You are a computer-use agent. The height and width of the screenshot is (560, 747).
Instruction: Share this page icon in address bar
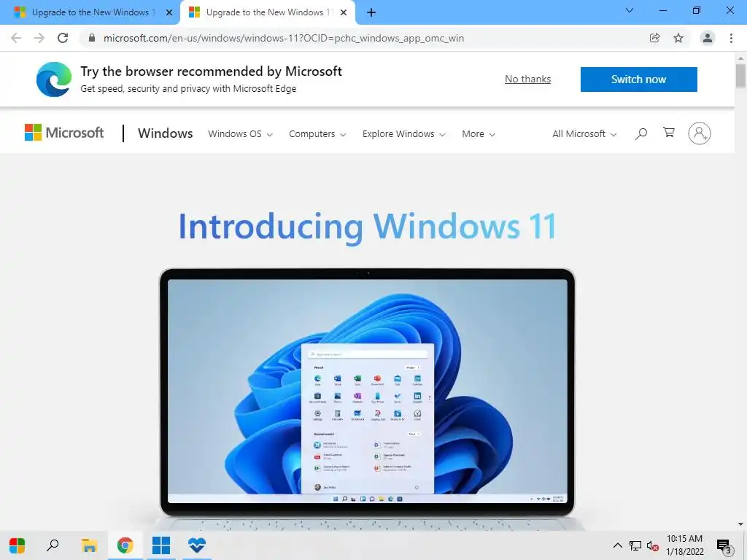(x=655, y=38)
